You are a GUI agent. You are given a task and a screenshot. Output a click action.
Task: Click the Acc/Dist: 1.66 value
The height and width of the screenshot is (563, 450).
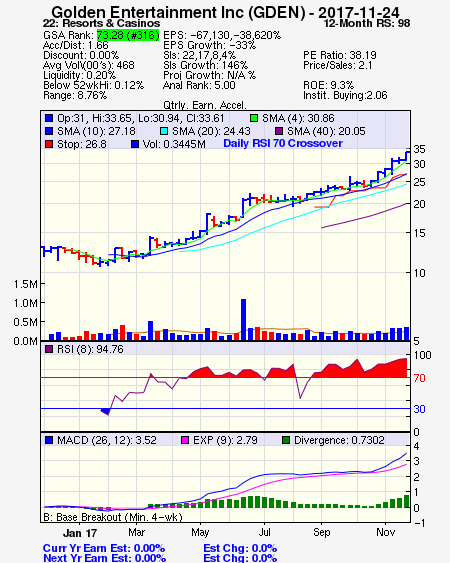tap(76, 45)
